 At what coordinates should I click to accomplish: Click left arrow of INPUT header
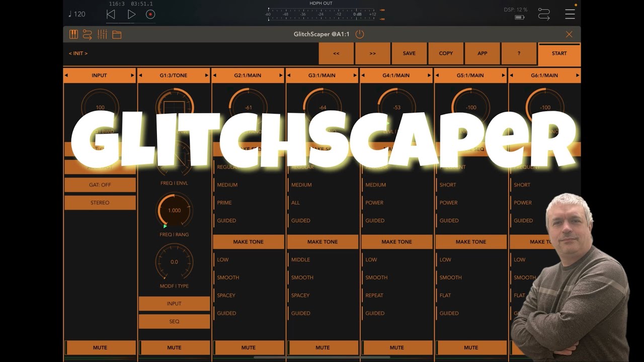(66, 75)
